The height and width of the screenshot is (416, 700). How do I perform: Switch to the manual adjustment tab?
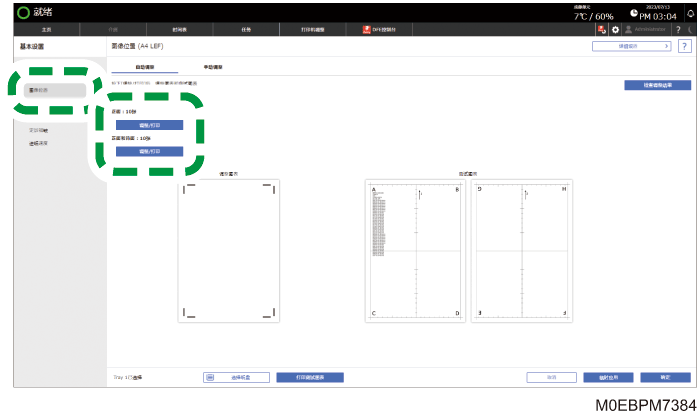coord(213,67)
